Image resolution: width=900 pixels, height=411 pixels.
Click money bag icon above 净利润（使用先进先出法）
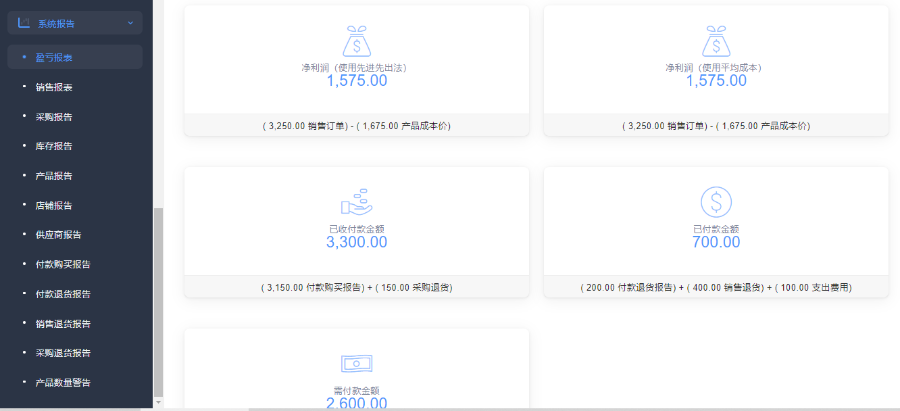point(357,41)
